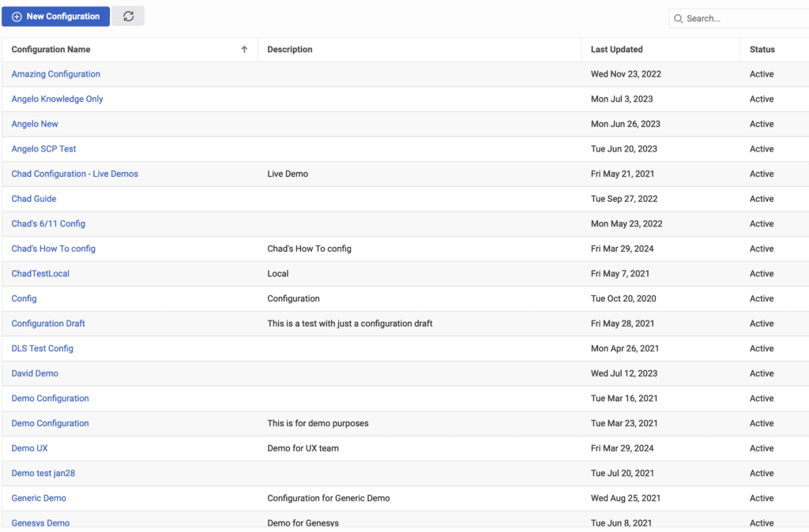
Task: Sort the table by the Description column
Action: (x=288, y=49)
